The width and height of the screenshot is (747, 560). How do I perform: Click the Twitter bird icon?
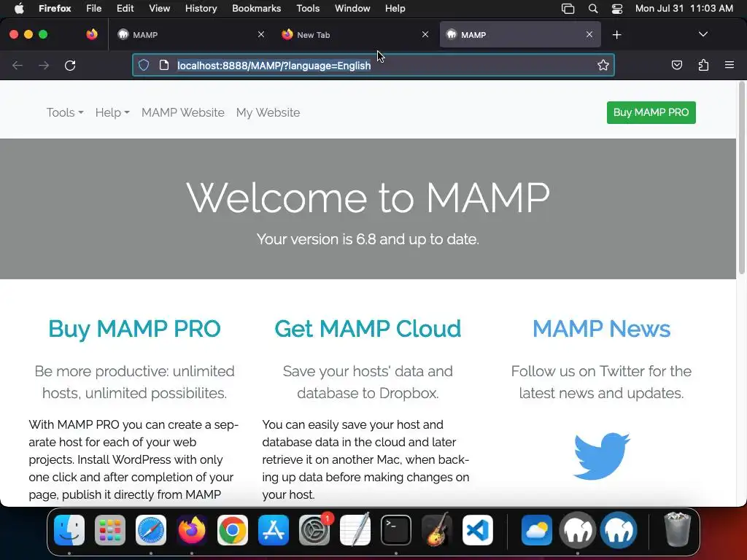click(x=601, y=456)
